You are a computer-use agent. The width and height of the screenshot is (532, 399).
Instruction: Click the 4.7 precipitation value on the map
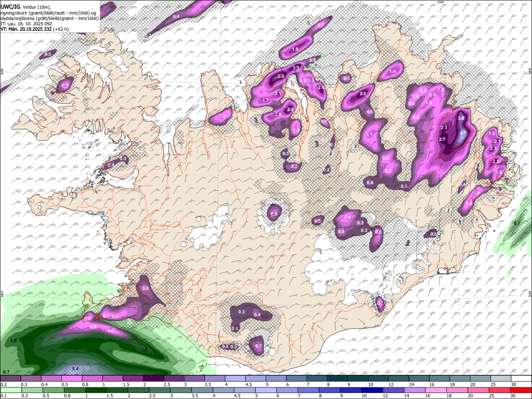click(x=464, y=133)
